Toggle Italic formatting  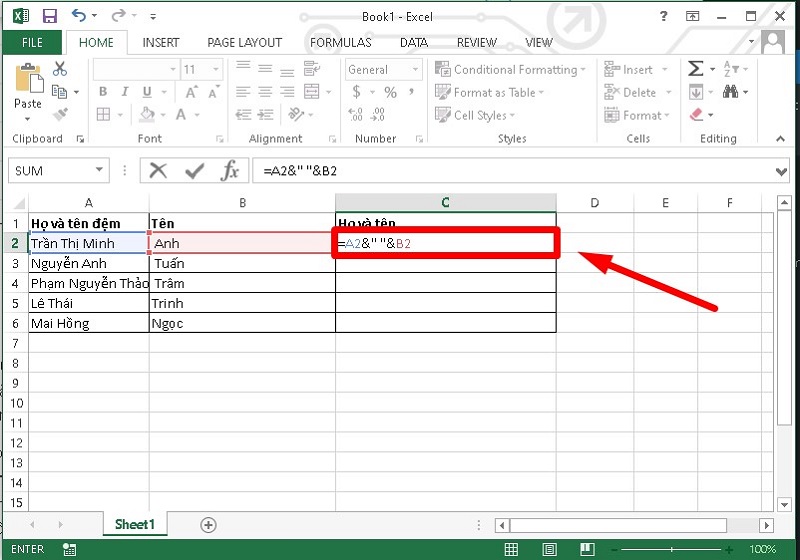click(125, 92)
